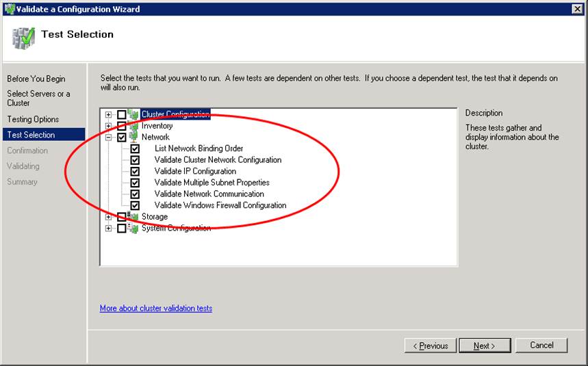The width and height of the screenshot is (588, 366).
Task: Go to Testing Options step
Action: tap(33, 119)
